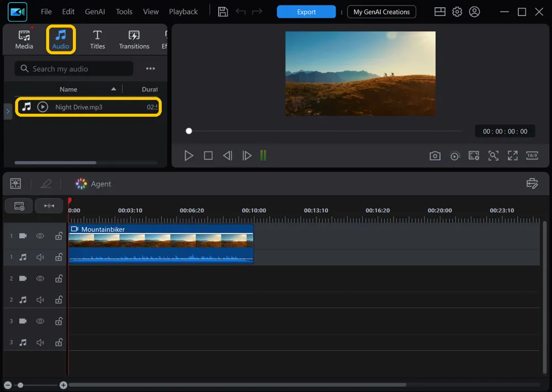Screen dimensions: 552x392
Task: Zoom in timeline with plus button
Action: (x=63, y=385)
